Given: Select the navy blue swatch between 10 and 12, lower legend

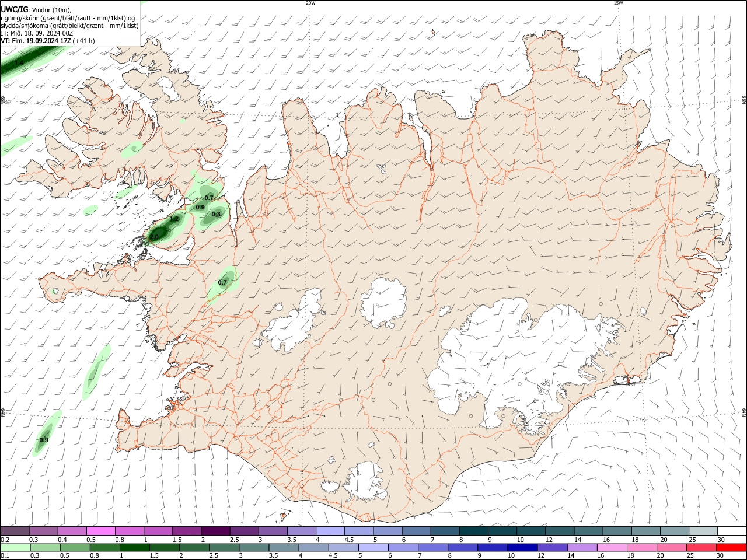Looking at the screenshot, I should click(522, 548).
